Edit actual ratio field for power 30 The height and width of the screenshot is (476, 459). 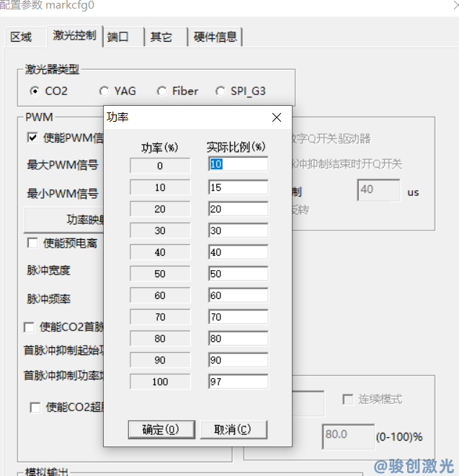[x=239, y=230]
